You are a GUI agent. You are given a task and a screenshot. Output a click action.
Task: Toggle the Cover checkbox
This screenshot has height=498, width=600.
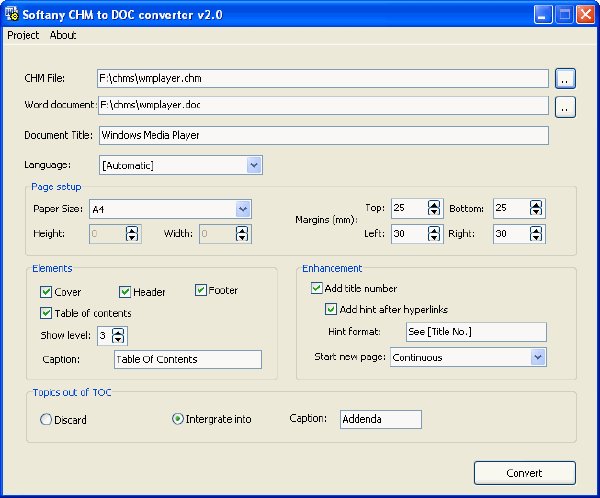(46, 292)
